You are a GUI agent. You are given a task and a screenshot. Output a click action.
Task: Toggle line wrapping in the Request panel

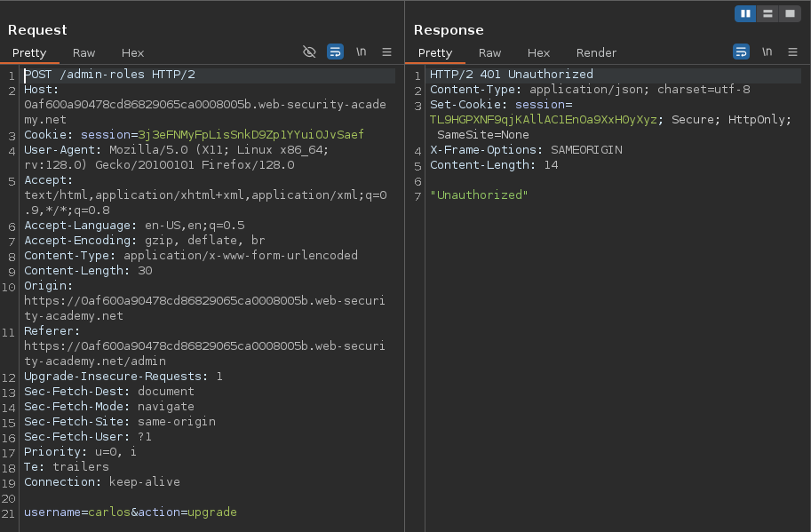(x=335, y=52)
